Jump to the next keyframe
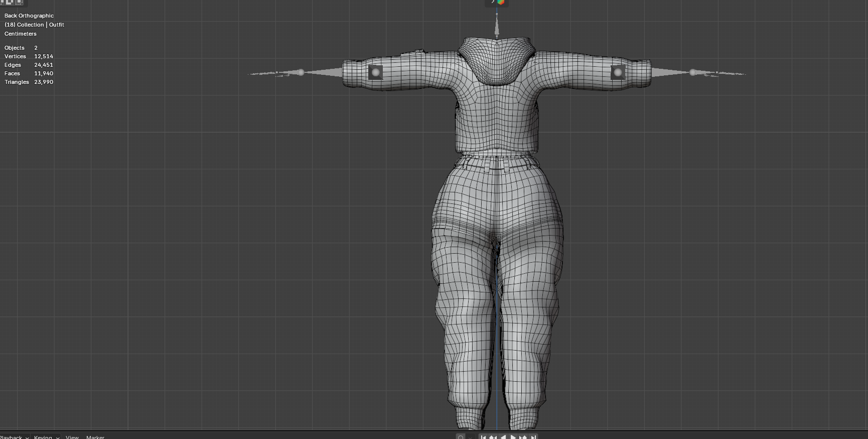Screen dimensions: 868x439 523,437
